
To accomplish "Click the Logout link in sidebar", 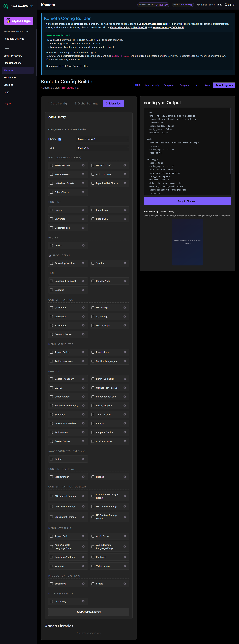I will [8, 103].
